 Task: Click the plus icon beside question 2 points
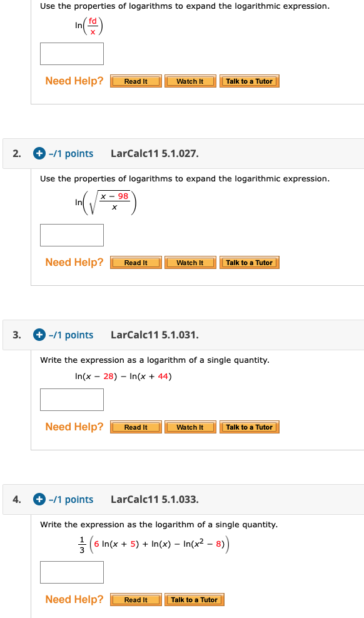(39, 153)
